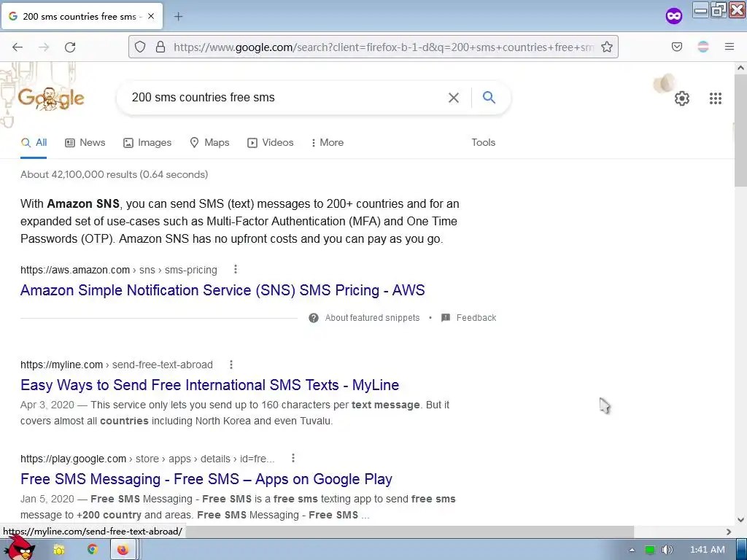Screen dimensions: 747x560
Task: Close the Google search results tab
Action: point(151,16)
